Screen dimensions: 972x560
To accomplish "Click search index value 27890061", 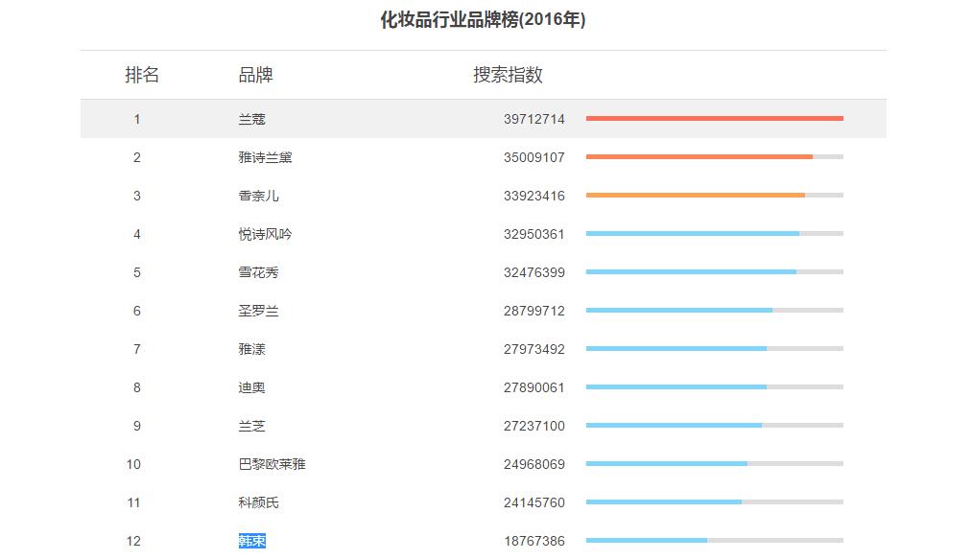I will pyautogui.click(x=533, y=387).
